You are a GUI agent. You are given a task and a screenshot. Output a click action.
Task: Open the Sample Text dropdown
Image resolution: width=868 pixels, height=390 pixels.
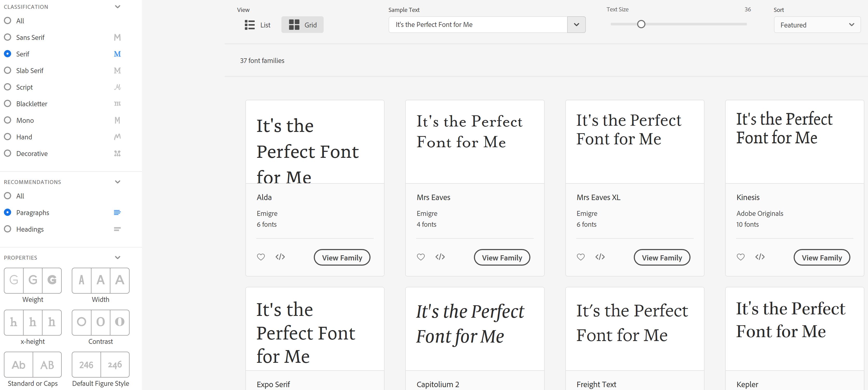point(576,24)
